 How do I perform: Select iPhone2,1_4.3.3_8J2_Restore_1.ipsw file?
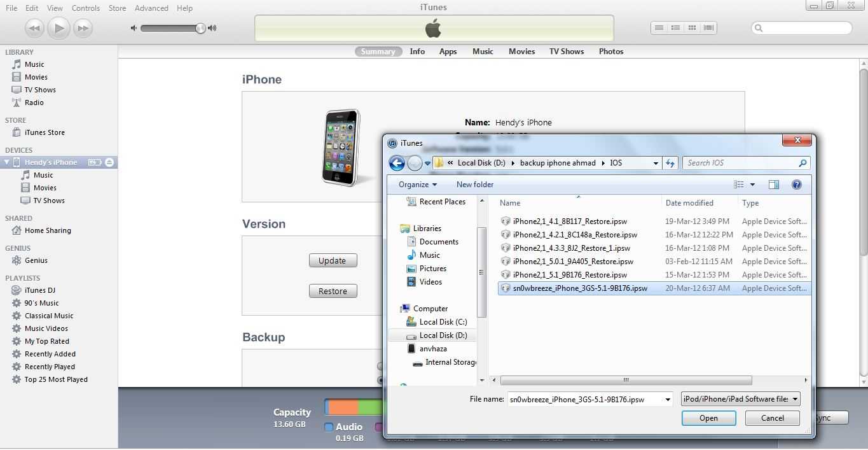pyautogui.click(x=572, y=248)
